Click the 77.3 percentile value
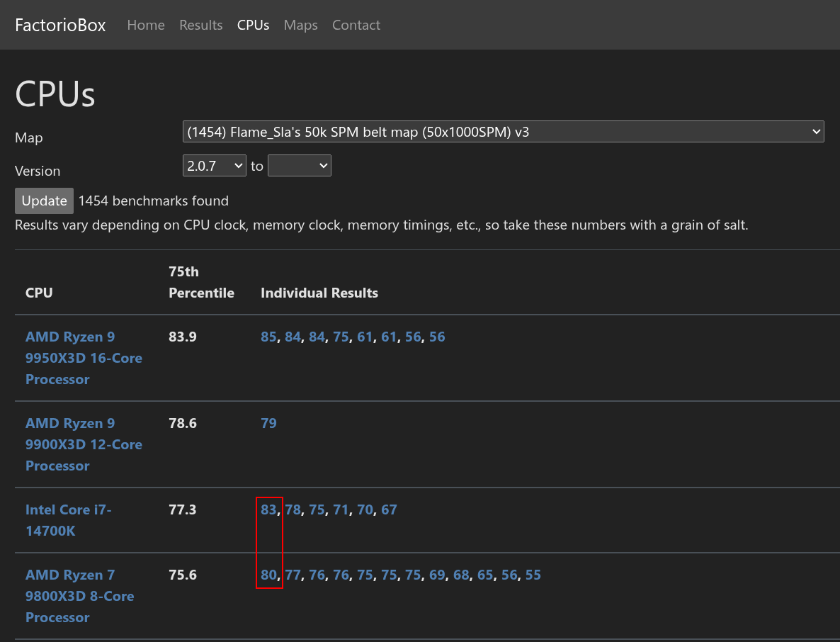840x642 pixels. tap(183, 509)
